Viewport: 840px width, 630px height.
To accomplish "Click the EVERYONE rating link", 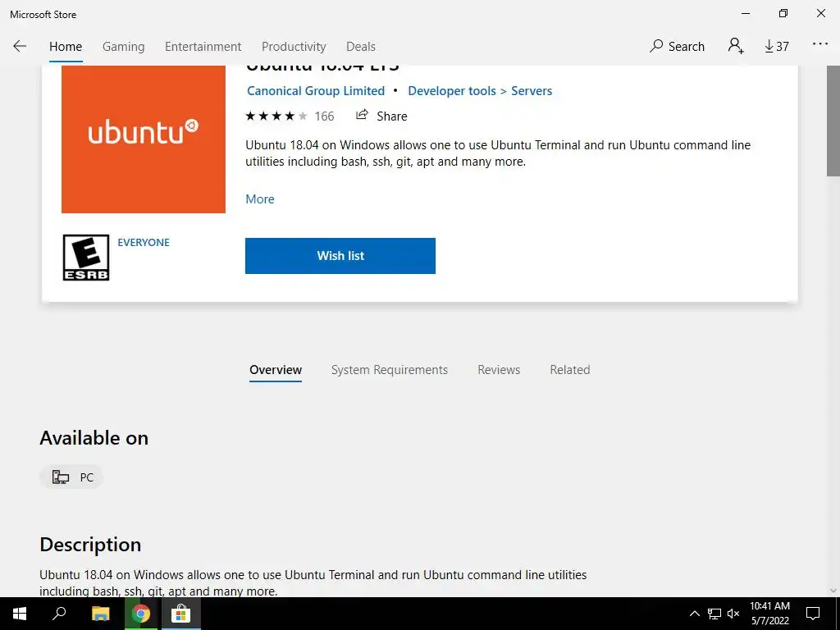I will coord(144,243).
